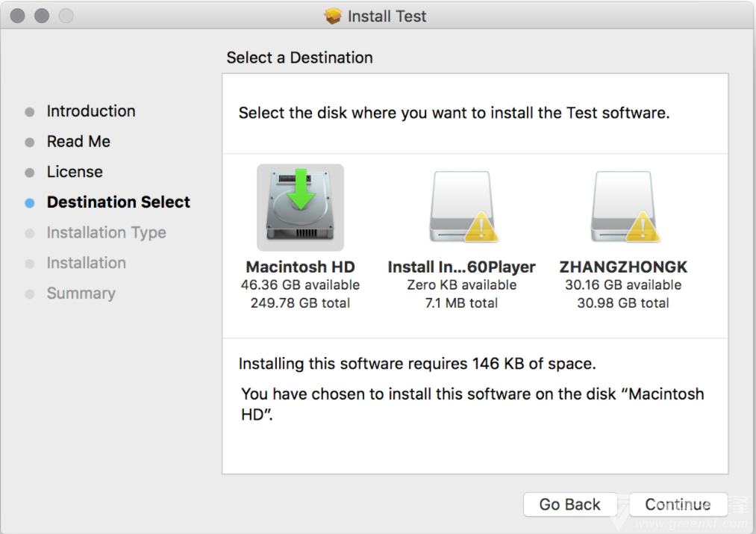The width and height of the screenshot is (756, 534).
Task: Click the grayed Installation step in sidebar
Action: click(86, 263)
